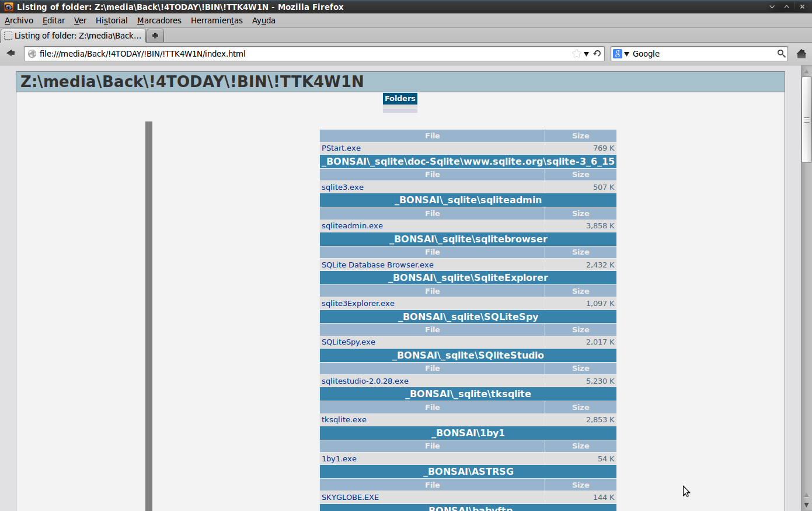This screenshot has width=812, height=511.
Task: Open the home page icon
Action: tap(801, 54)
